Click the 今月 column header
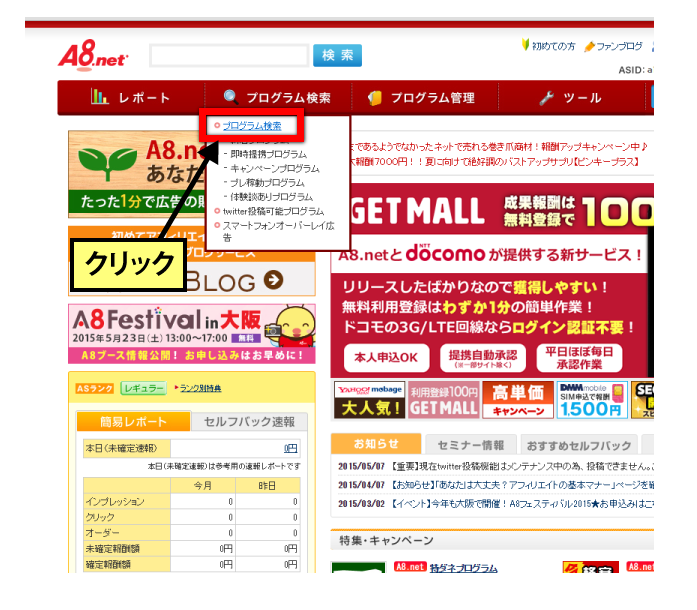This screenshot has height=610, width=697. pyautogui.click(x=203, y=486)
